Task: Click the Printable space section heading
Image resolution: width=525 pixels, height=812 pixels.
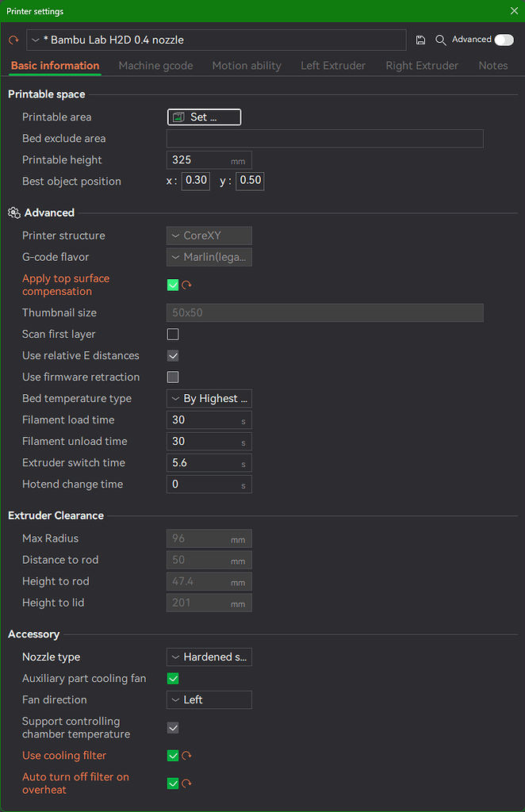Action: click(47, 94)
